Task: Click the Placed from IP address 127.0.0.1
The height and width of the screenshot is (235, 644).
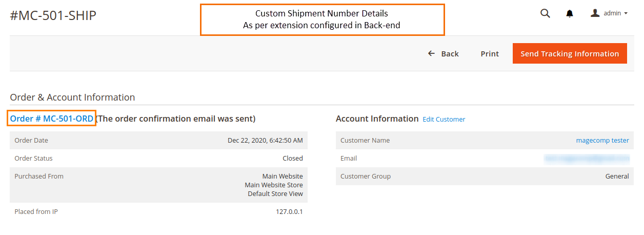Action: click(x=289, y=211)
